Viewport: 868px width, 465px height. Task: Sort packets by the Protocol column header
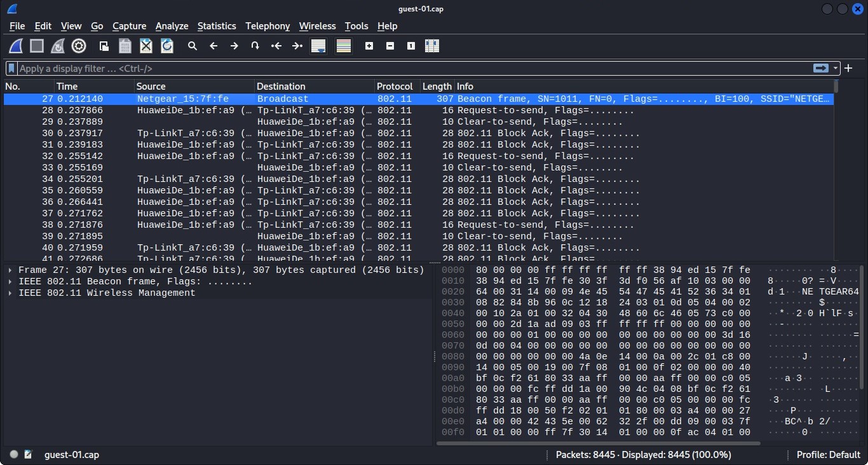tap(394, 87)
